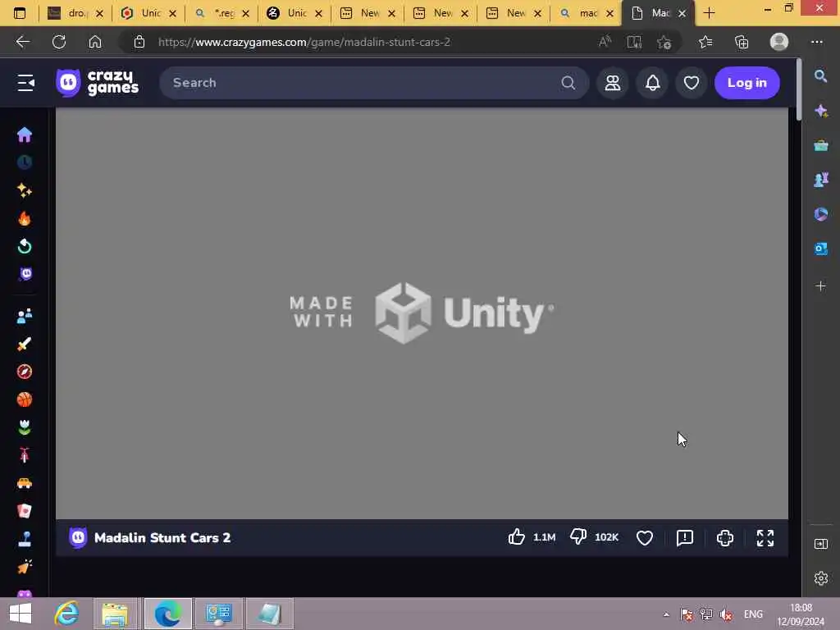This screenshot has width=840, height=630.
Task: Add app with Edge sidebar plus
Action: point(820,286)
